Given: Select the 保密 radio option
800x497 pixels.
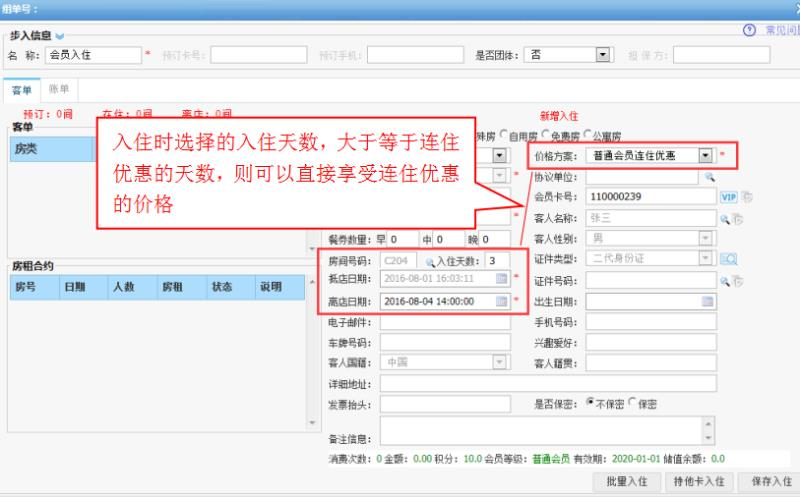Looking at the screenshot, I should (632, 402).
